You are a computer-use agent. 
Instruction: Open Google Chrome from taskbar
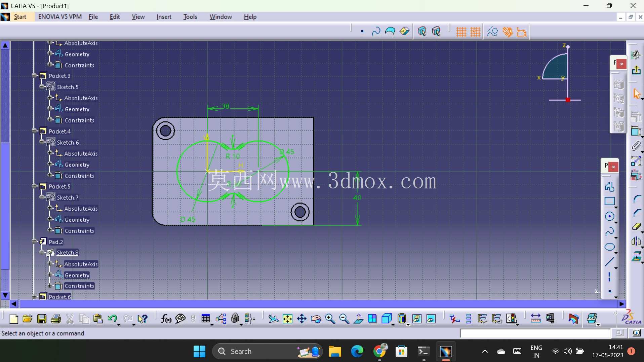click(380, 352)
